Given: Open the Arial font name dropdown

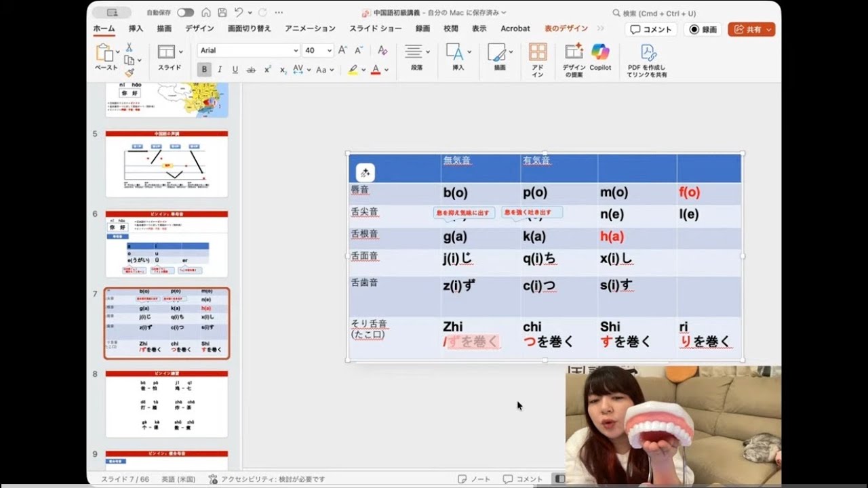Looking at the screenshot, I should click(296, 50).
